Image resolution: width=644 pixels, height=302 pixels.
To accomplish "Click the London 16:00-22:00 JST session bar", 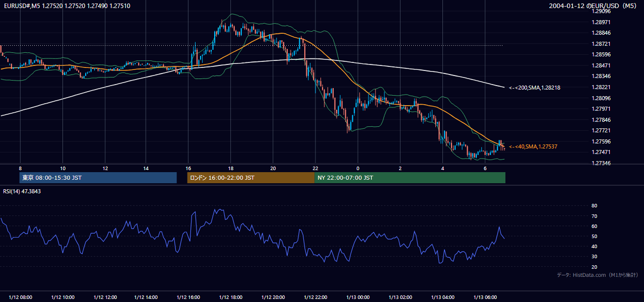I will click(251, 178).
